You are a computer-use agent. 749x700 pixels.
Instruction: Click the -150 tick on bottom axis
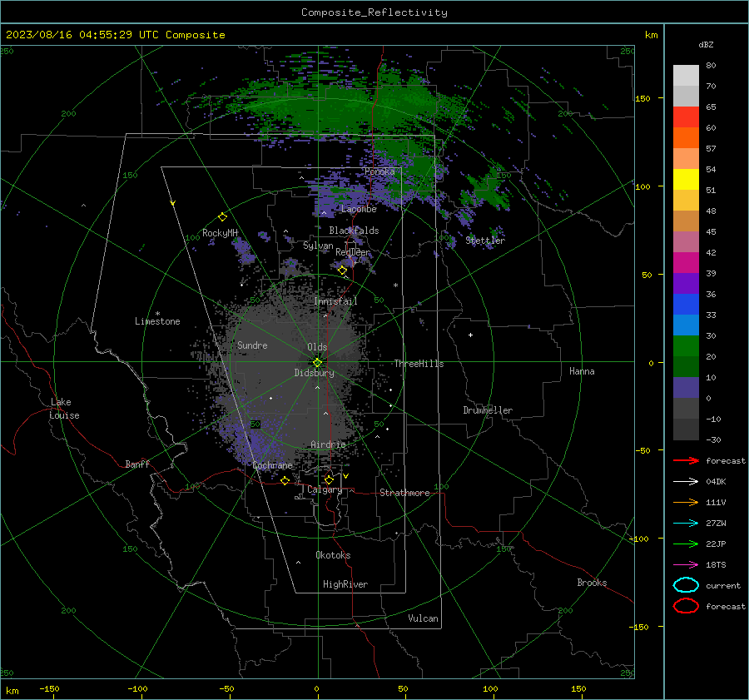(49, 688)
